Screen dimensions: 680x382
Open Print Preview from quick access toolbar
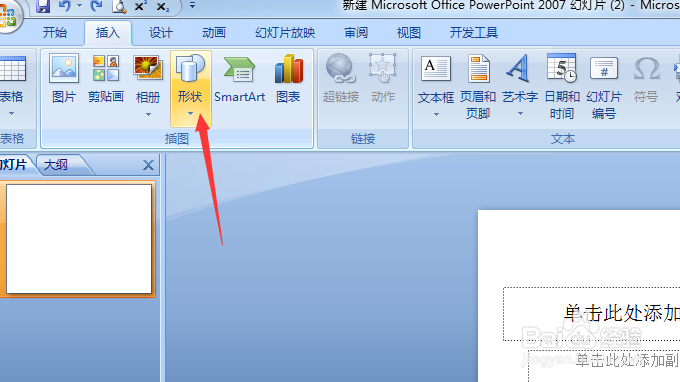118,6
